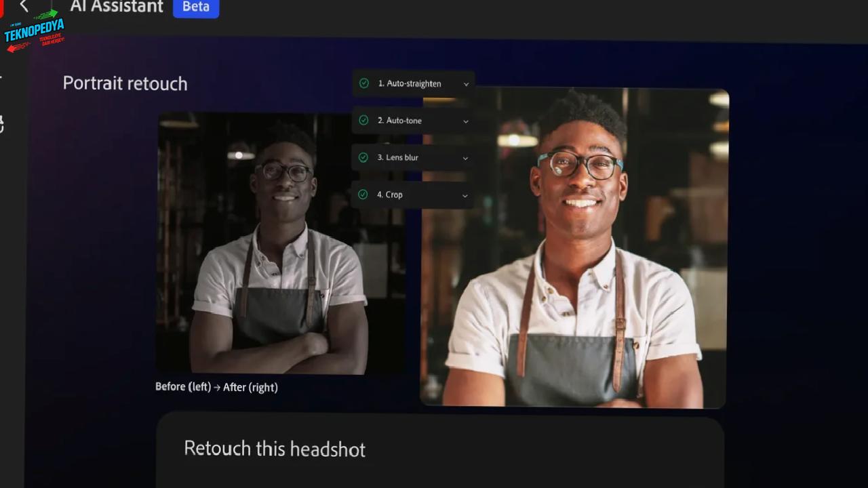Image resolution: width=868 pixels, height=488 pixels.
Task: Click the back arrow beside AI Assistant
Action: [x=24, y=6]
